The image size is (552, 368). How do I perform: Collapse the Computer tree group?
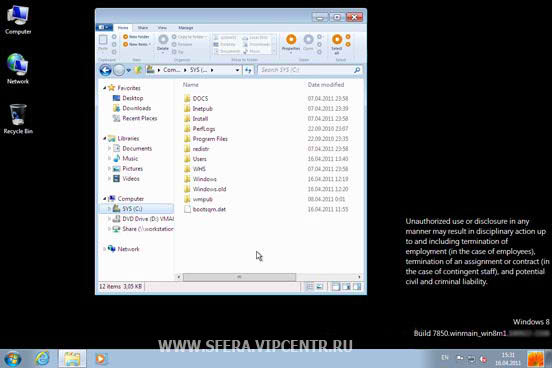(105, 199)
